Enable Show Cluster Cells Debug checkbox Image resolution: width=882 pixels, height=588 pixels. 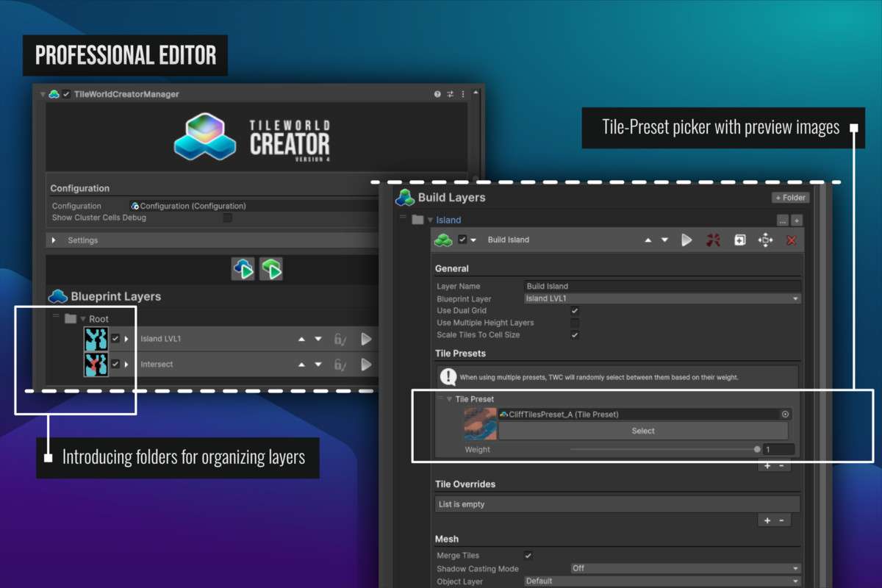(227, 218)
